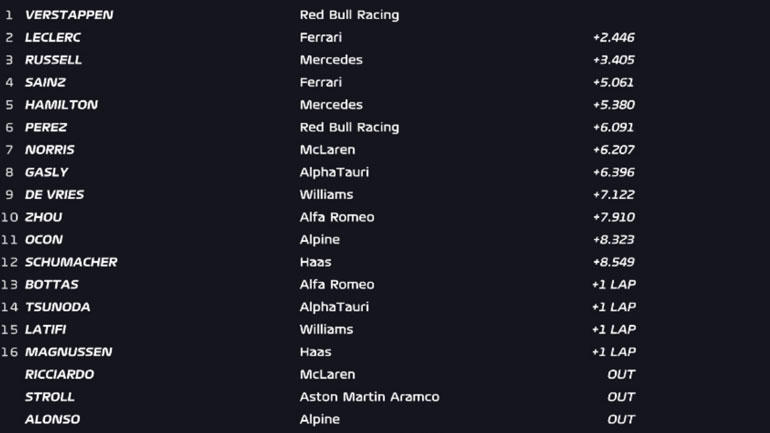770x433 pixels.
Task: Select ZHOU's gap time +7.910
Action: [613, 217]
